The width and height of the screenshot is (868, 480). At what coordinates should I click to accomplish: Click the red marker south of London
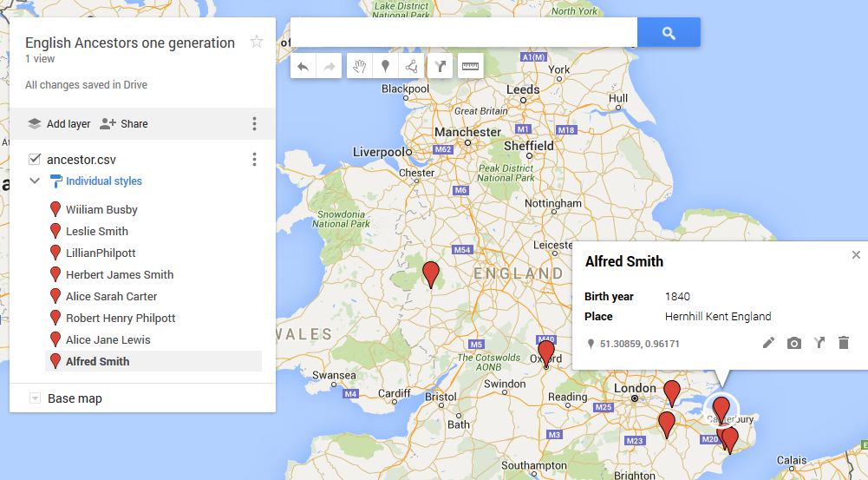[x=667, y=425]
